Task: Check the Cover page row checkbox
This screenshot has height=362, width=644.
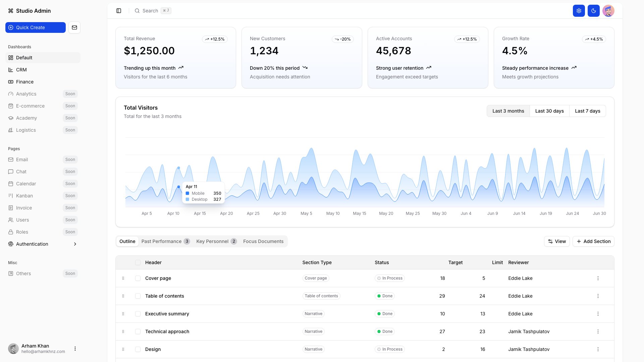Action: (x=138, y=278)
